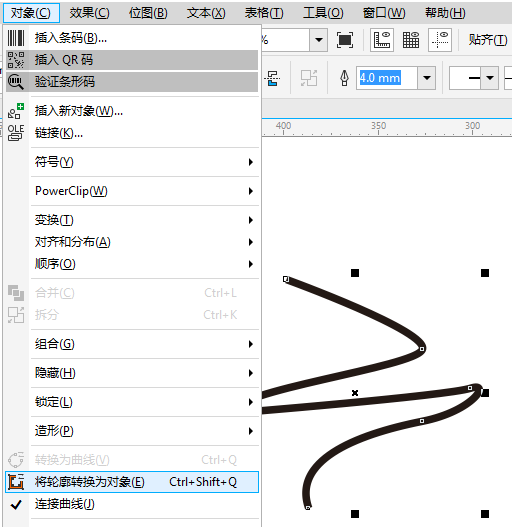Screen dimensions: 512x527
Task: Toggle the show grid icon
Action: click(x=411, y=40)
